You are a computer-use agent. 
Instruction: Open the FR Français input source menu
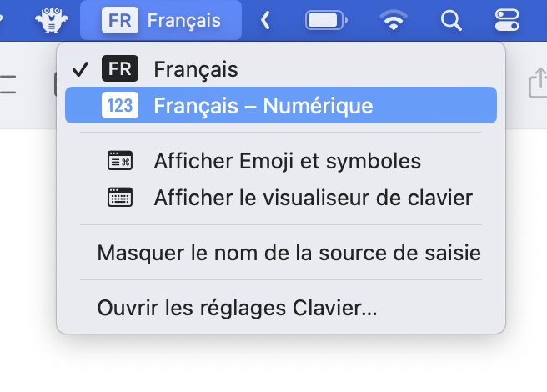(x=162, y=20)
